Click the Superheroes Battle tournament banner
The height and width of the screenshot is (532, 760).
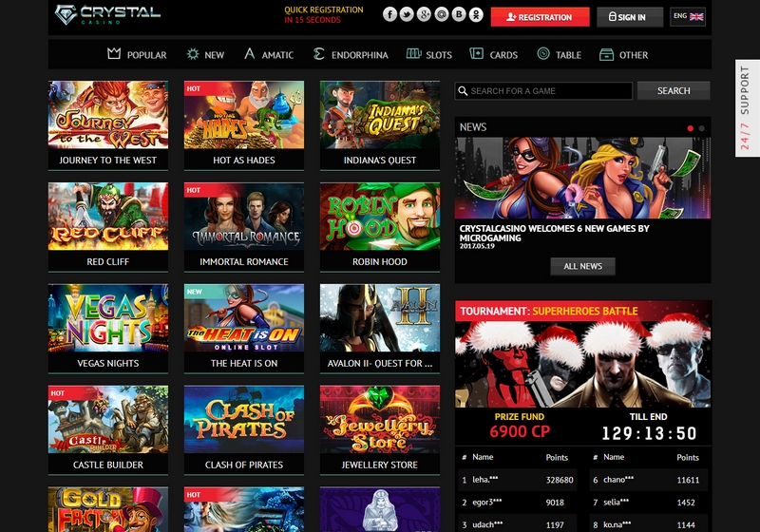(583, 364)
